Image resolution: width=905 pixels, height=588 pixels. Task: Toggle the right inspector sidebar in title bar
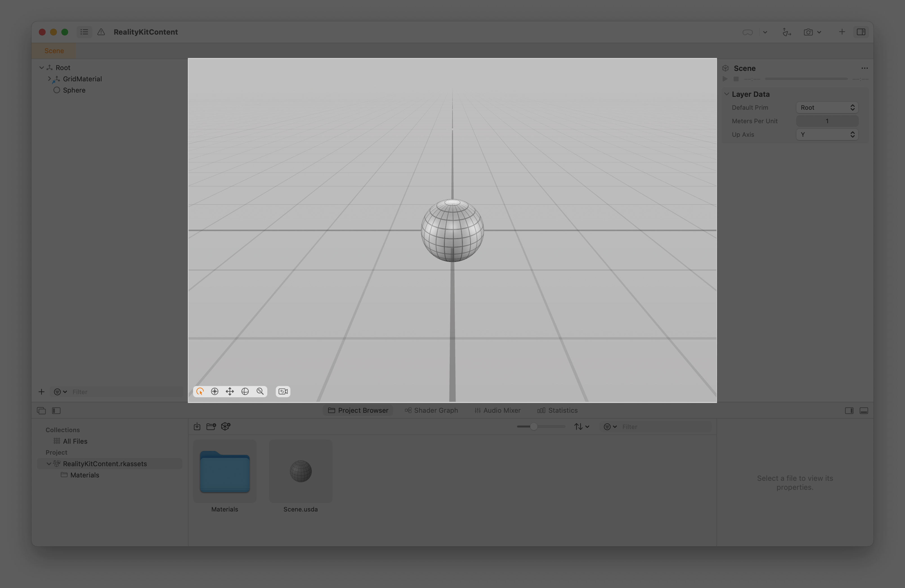click(x=861, y=32)
